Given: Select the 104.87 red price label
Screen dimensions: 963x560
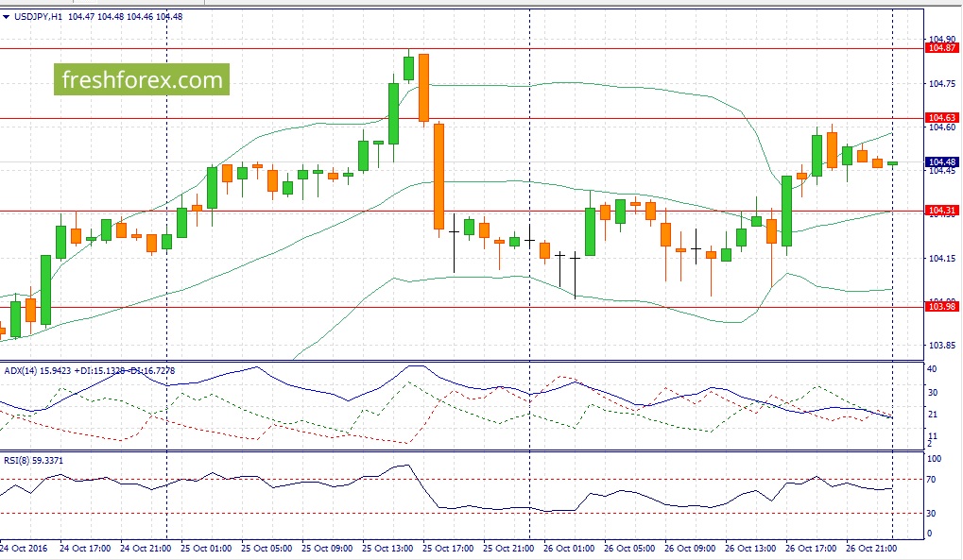Looking at the screenshot, I should [938, 47].
